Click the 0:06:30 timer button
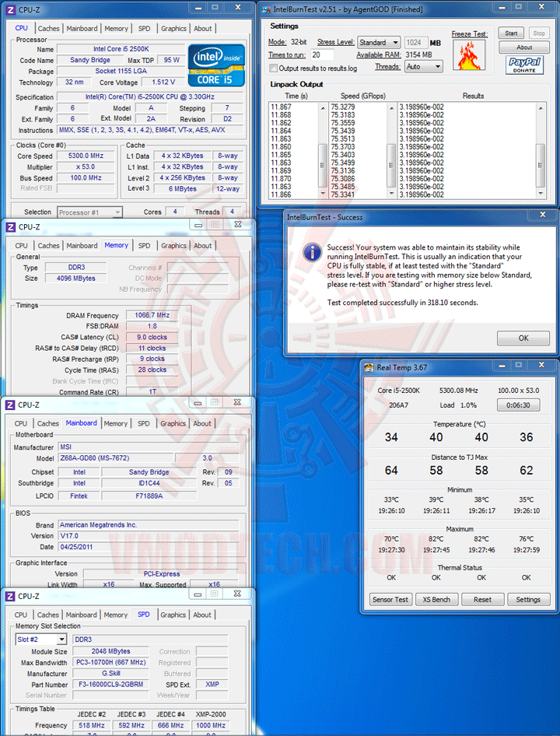The width and height of the screenshot is (560, 736). pyautogui.click(x=518, y=405)
